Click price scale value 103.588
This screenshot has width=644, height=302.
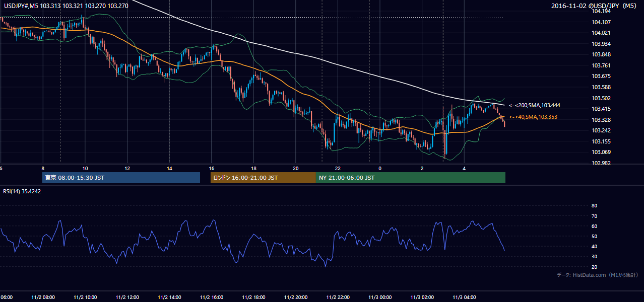coord(601,87)
